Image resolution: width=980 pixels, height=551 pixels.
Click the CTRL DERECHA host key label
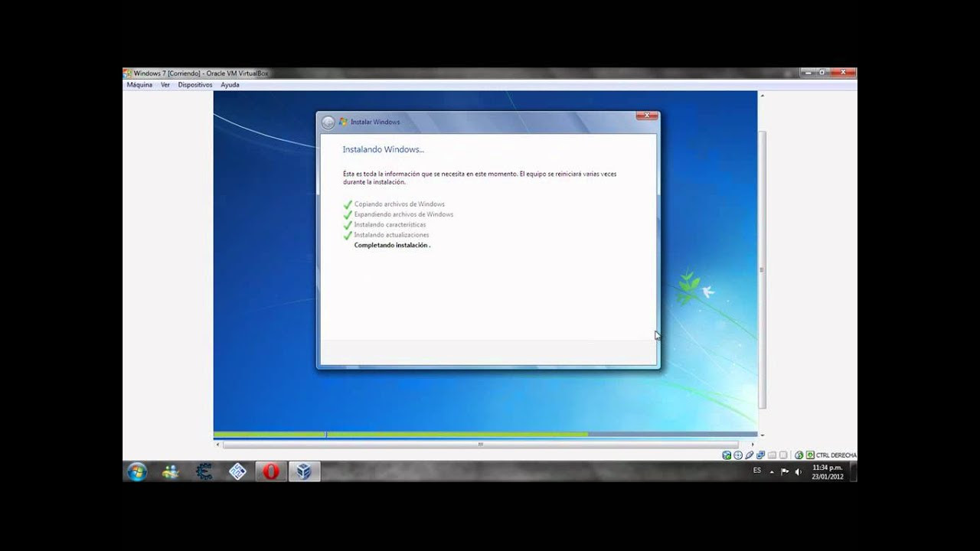836,455
